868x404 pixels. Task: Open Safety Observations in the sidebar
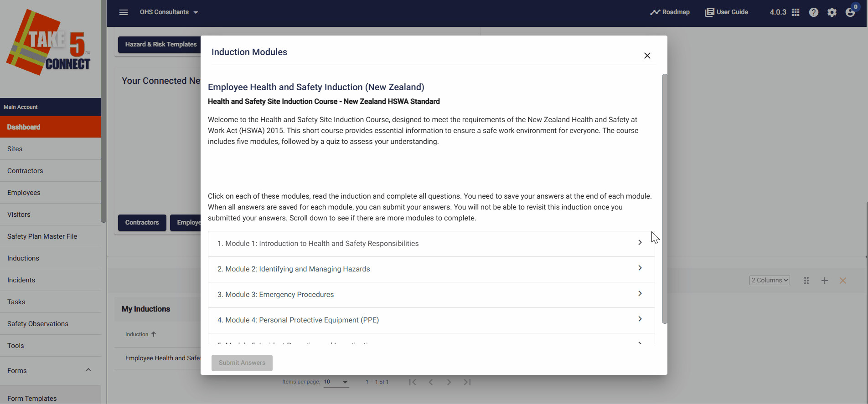click(x=51, y=324)
